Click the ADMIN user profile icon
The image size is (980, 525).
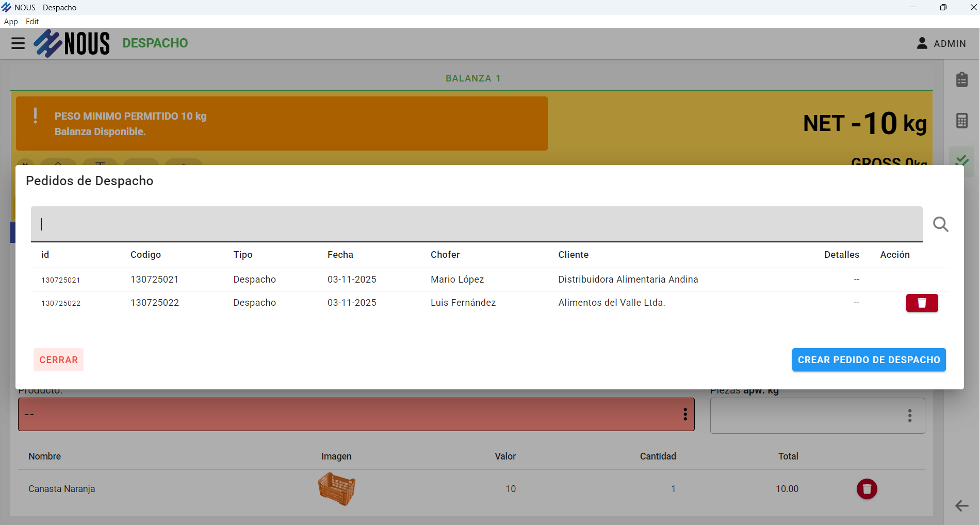tap(922, 43)
